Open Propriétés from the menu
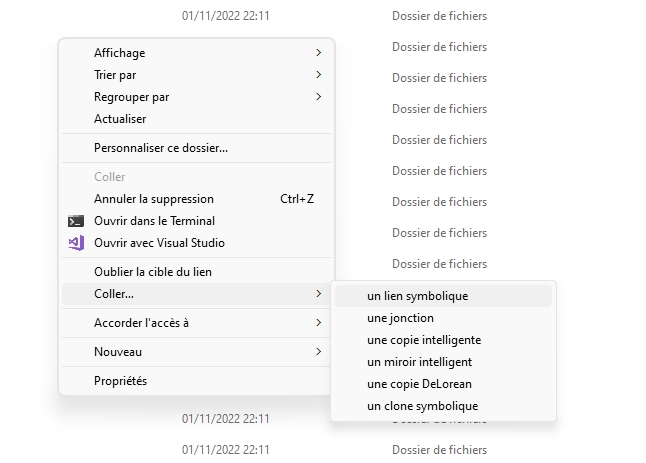 click(x=120, y=381)
